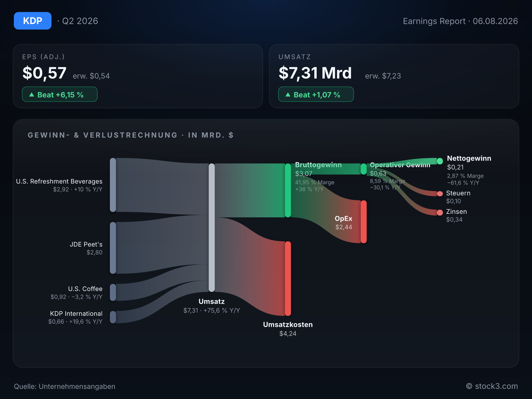
Task: Select the U.S. Coffee source node bar
Action: (x=113, y=292)
